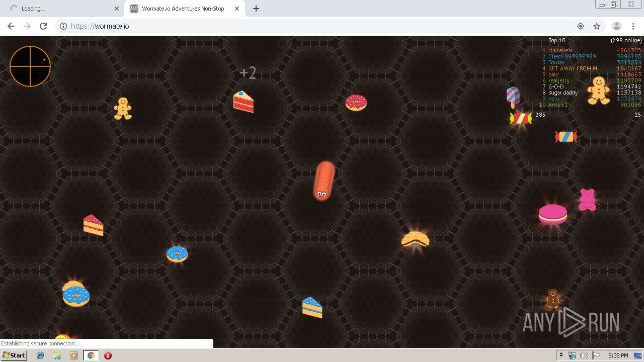The image size is (644, 362).
Task: Launch Internet Explorer from taskbar
Action: point(40,355)
